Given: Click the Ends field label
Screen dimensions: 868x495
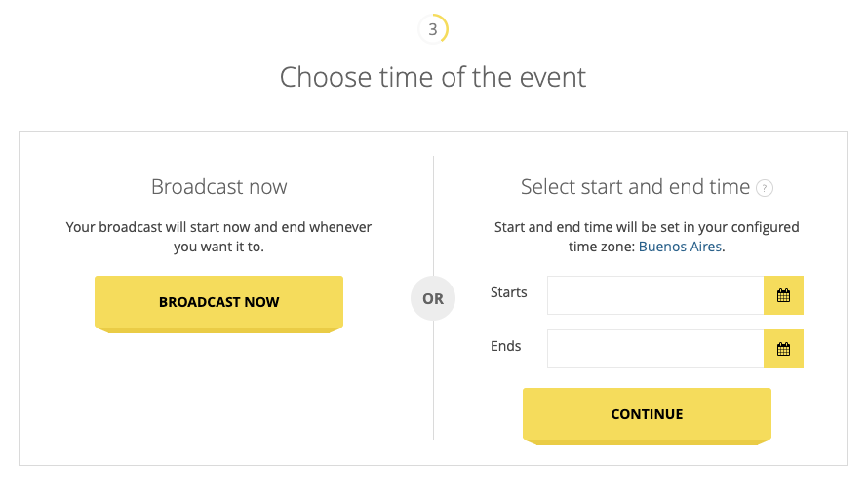Looking at the screenshot, I should click(x=505, y=346).
